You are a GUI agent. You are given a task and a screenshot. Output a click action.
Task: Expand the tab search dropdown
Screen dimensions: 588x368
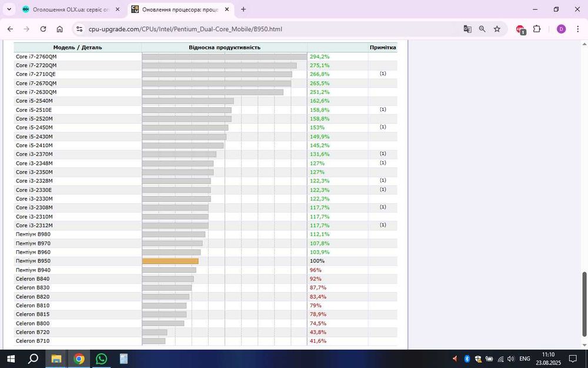pos(9,9)
